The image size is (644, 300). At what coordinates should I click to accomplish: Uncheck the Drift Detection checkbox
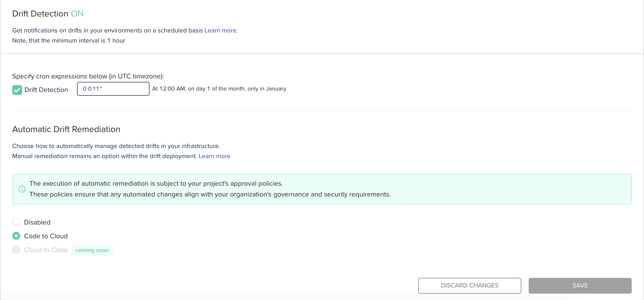click(17, 90)
